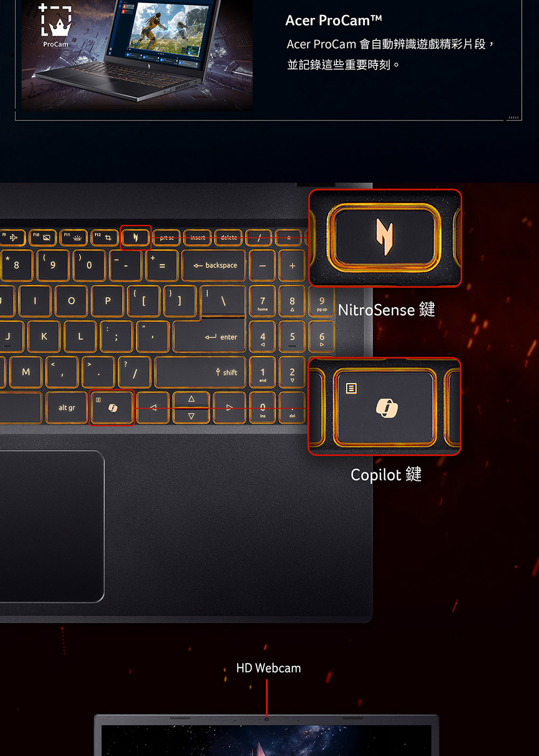Viewport: 539px width, 756px height.
Task: Click the enlarged NitroSense key icon
Action: [385, 237]
